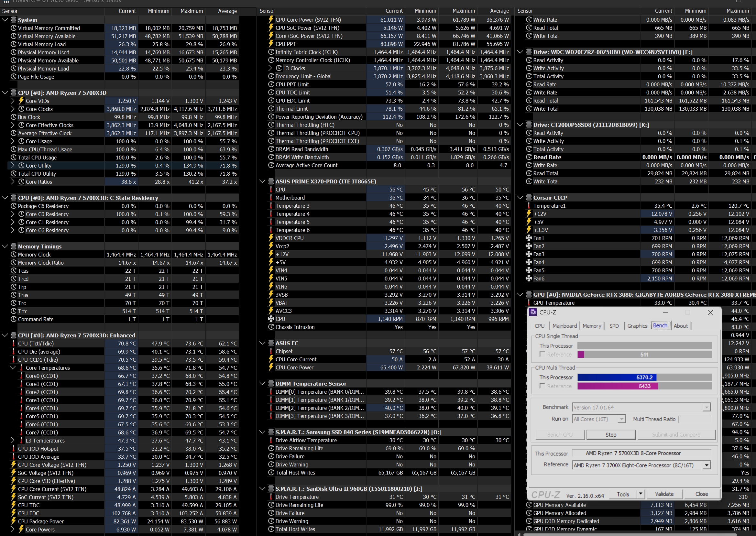Switch to the Mainboard tab in CPU-Z
756x536 pixels.
click(564, 326)
